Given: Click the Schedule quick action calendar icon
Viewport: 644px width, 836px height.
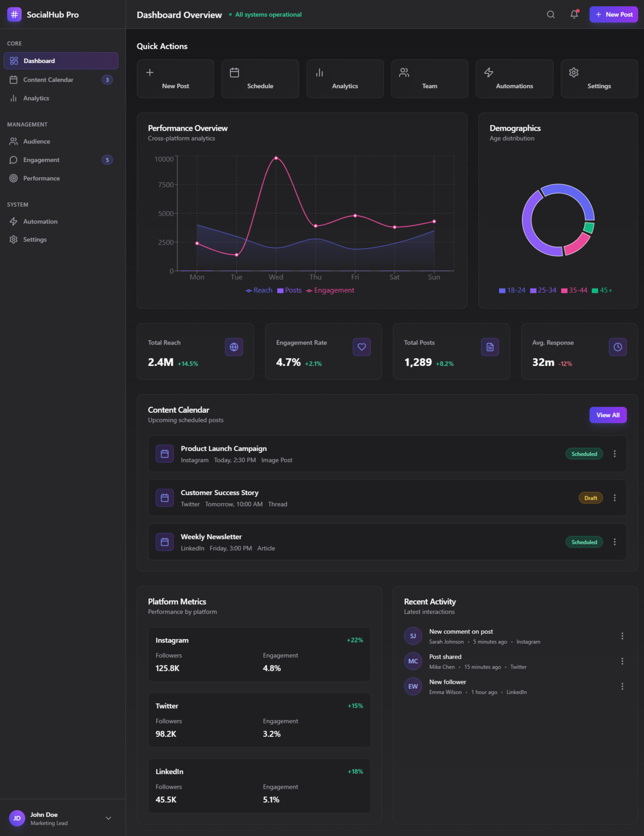Looking at the screenshot, I should (234, 72).
